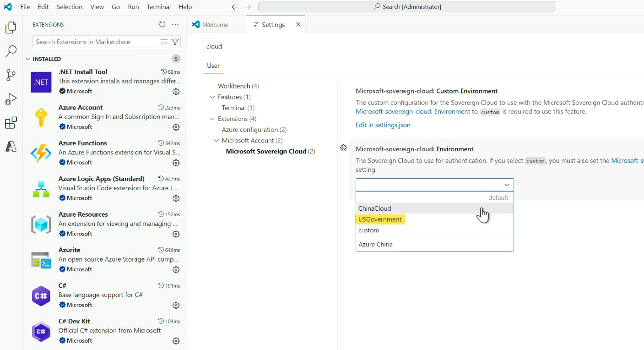644x350 pixels.
Task: Select the Azurite extension logo
Action: point(41,260)
